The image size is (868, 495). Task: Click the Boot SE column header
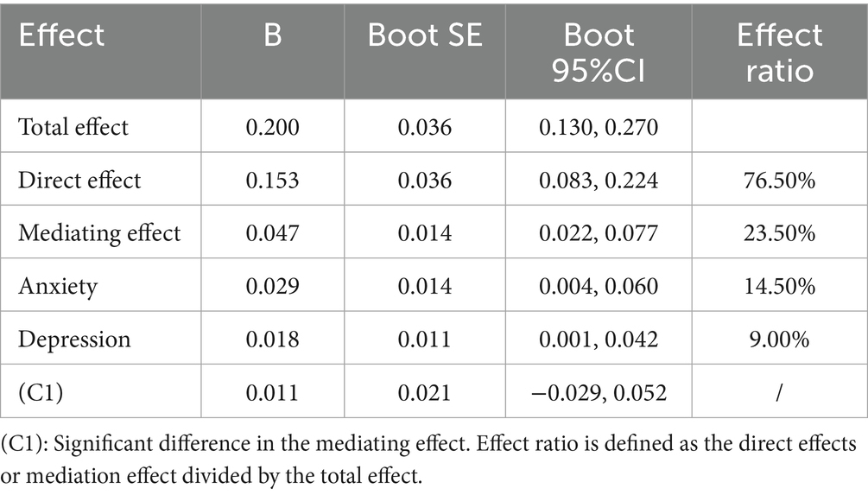pos(425,35)
